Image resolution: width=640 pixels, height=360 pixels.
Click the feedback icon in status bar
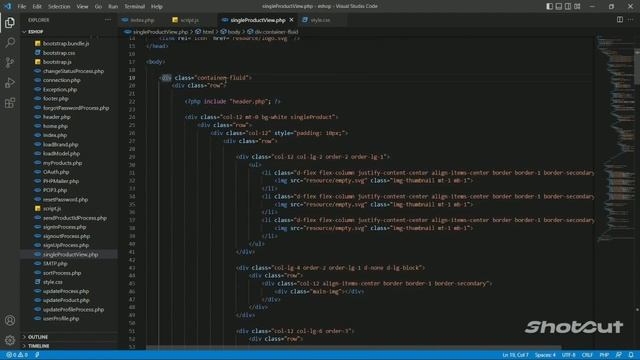[x=619, y=355]
